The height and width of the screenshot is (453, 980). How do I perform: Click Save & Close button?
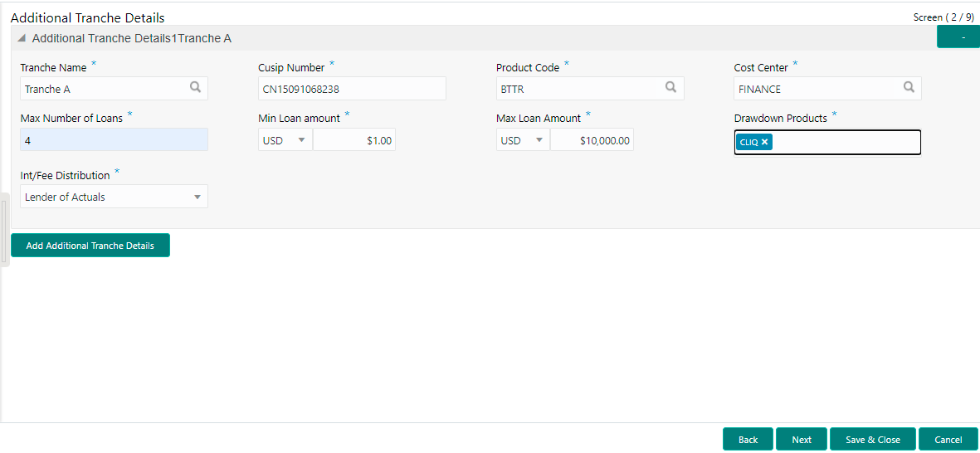coord(873,439)
